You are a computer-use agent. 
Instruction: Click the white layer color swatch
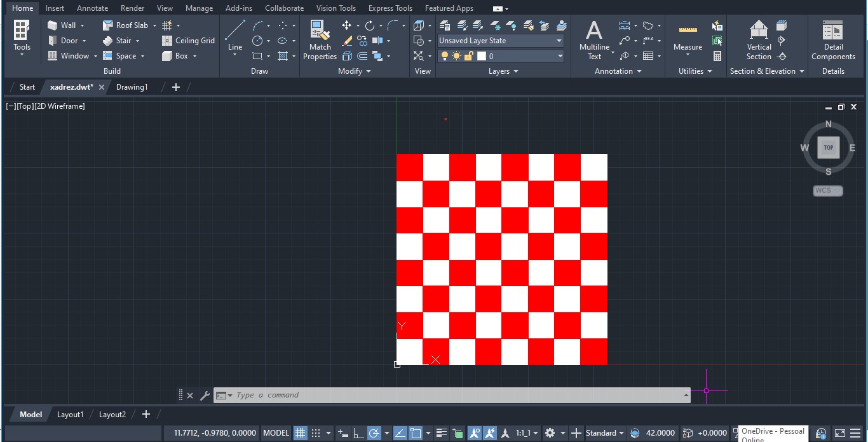482,57
